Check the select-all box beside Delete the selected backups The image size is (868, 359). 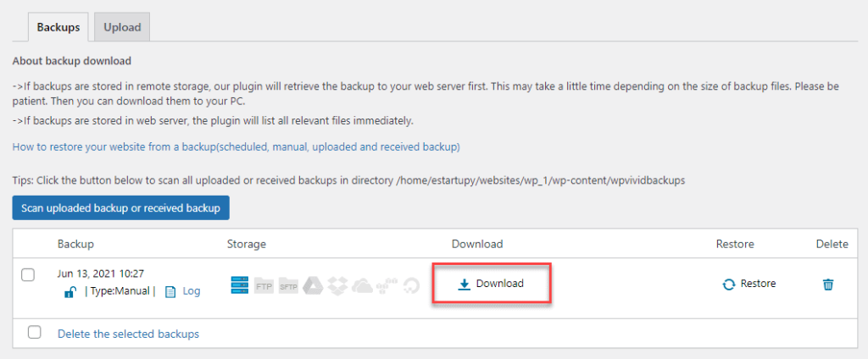click(x=35, y=333)
